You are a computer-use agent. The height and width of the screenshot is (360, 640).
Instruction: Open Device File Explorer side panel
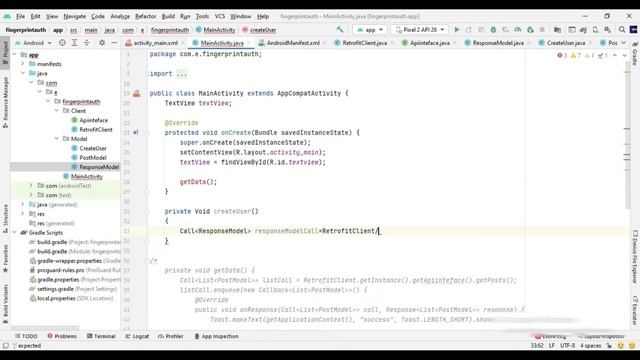click(x=635, y=257)
